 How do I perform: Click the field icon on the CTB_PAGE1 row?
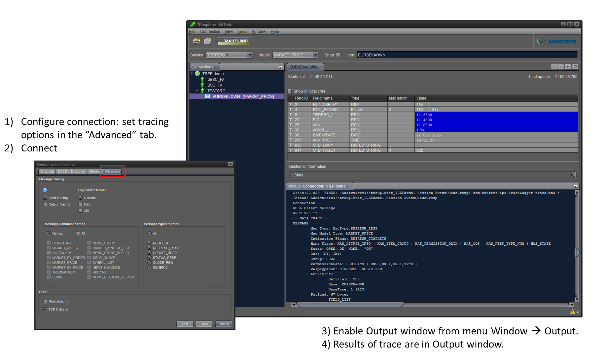tap(290, 150)
